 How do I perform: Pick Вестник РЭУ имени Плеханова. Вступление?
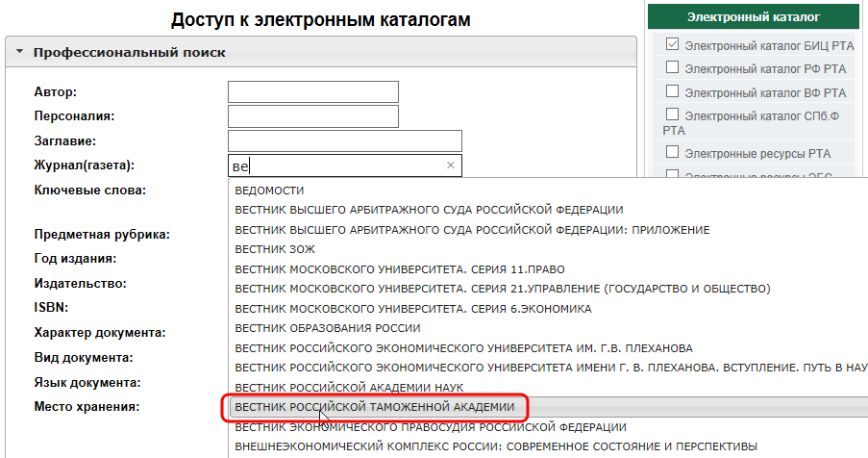coord(551,368)
